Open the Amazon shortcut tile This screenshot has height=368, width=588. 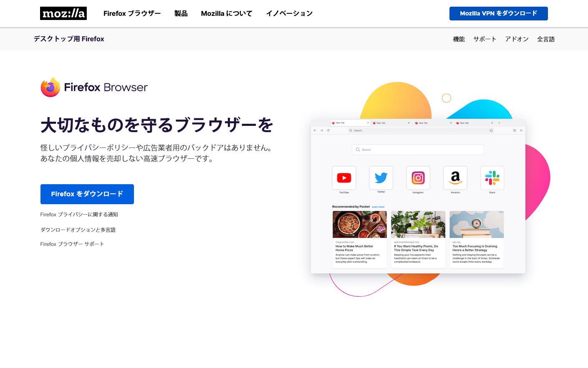(455, 178)
